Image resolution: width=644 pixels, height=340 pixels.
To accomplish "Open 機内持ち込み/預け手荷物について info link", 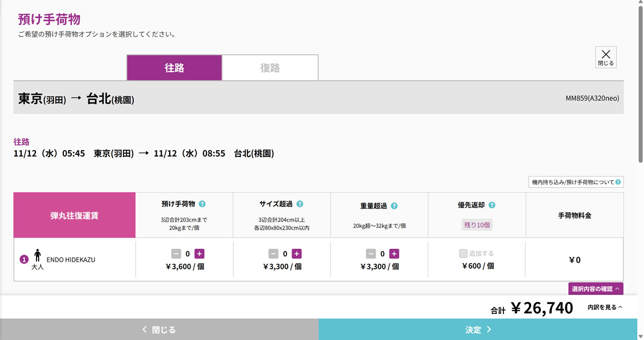I will (x=576, y=182).
